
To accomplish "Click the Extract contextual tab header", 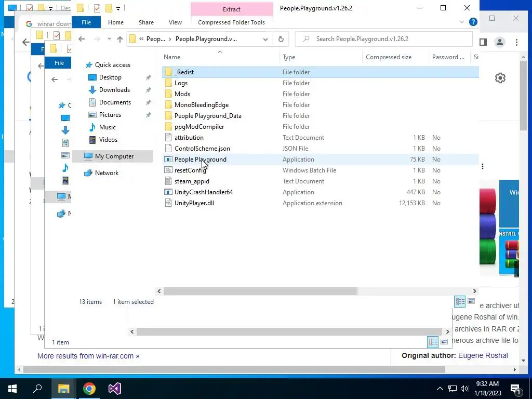I will click(232, 9).
